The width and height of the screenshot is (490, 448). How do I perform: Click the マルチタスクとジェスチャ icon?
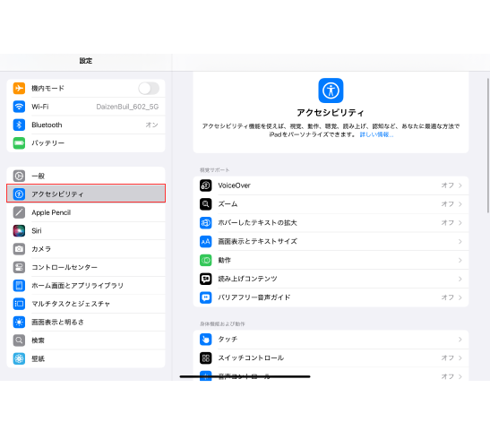click(19, 304)
